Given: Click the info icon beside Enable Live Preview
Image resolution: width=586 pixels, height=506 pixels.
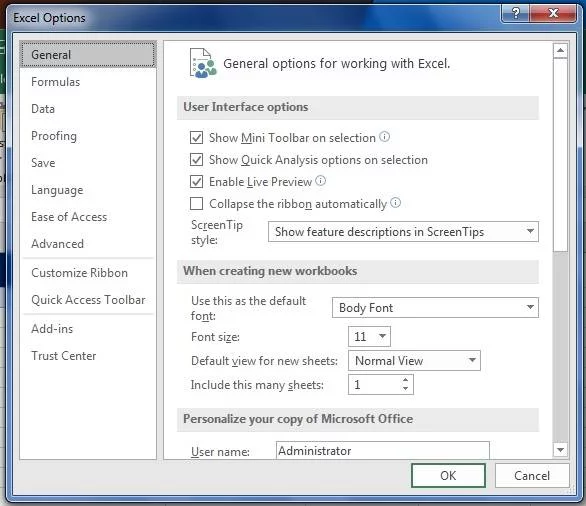Looking at the screenshot, I should (320, 181).
